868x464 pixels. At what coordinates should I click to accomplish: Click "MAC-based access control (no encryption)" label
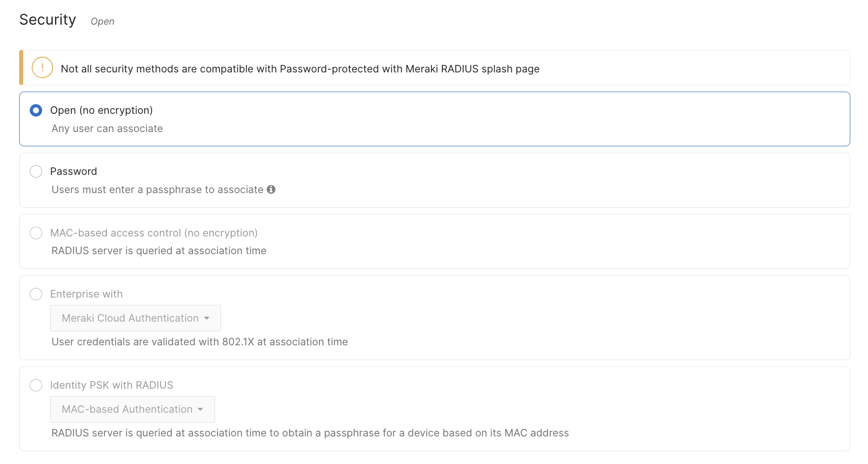pyautogui.click(x=154, y=233)
